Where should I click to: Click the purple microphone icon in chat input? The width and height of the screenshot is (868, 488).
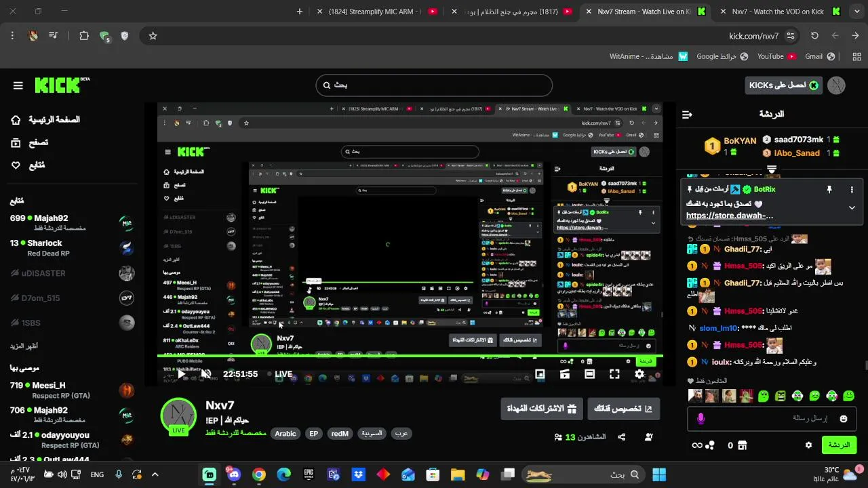tap(701, 419)
